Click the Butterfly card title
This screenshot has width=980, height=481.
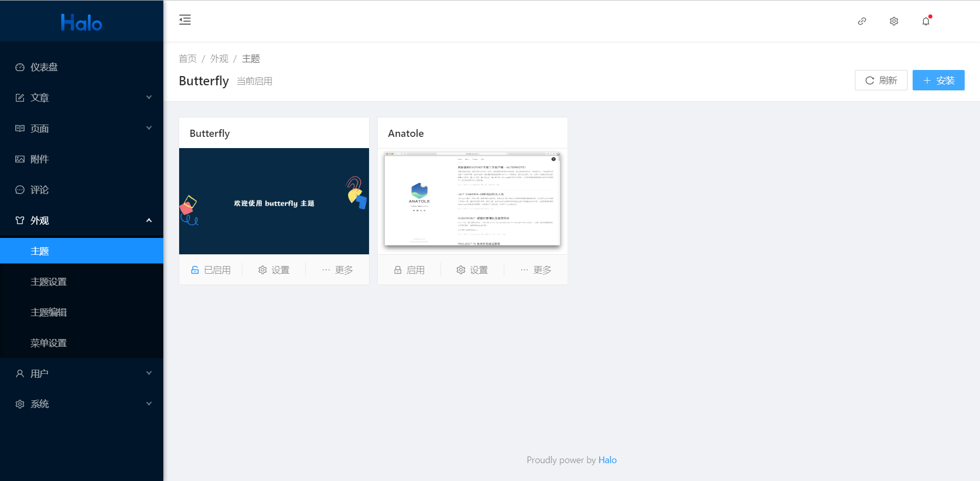210,133
